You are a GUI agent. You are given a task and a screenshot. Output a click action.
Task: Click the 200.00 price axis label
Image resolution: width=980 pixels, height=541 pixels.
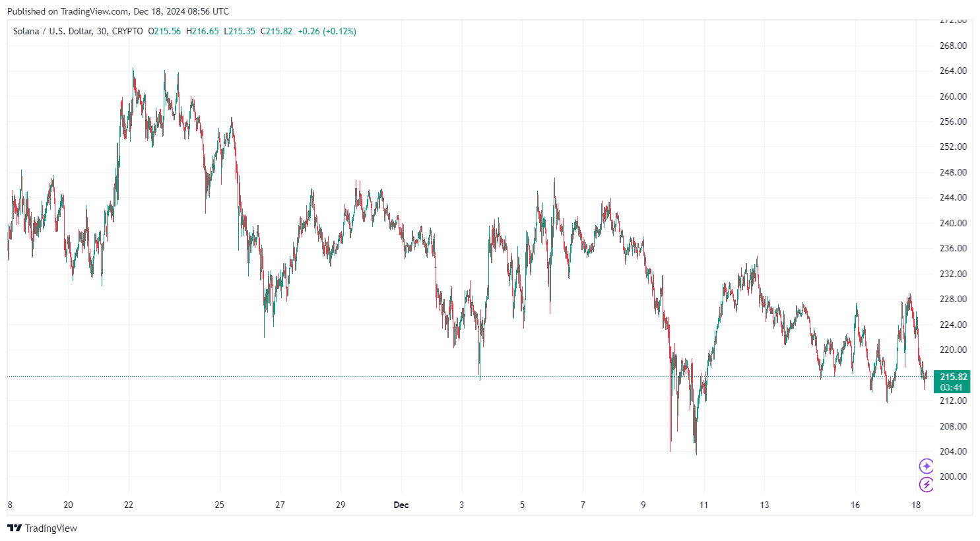tap(953, 476)
